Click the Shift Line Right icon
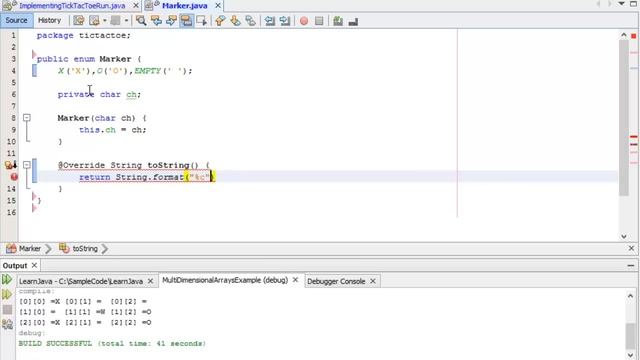640x360 pixels. (284, 21)
